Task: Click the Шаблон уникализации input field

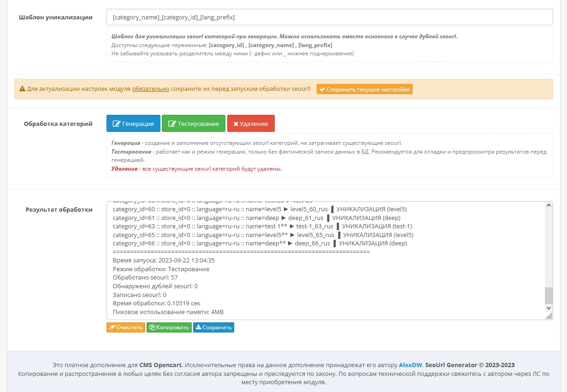Action: click(330, 17)
